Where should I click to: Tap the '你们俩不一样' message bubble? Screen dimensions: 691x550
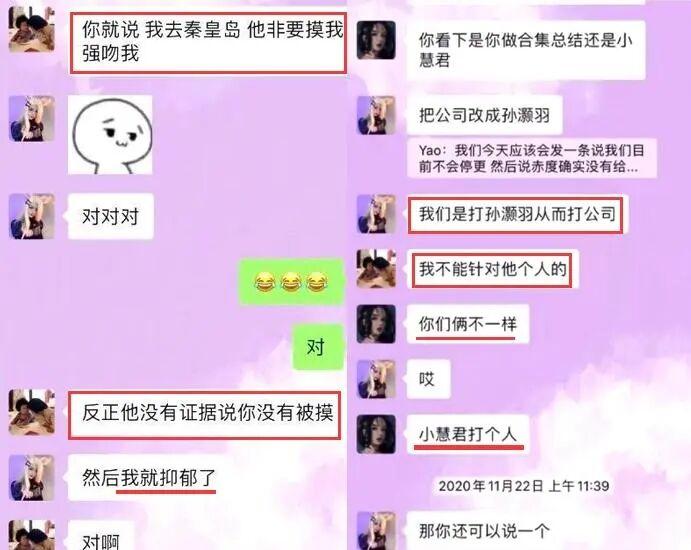pyautogui.click(x=467, y=324)
